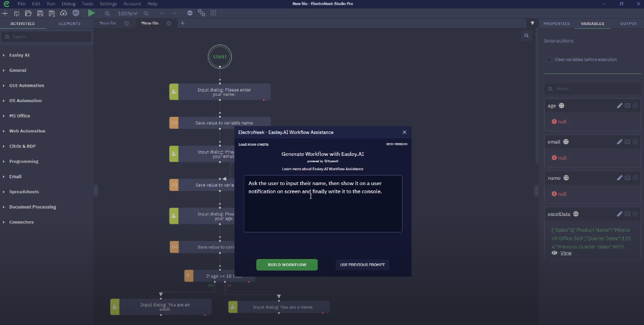The width and height of the screenshot is (644, 325).
Task: Switch to the Output tab
Action: click(629, 23)
